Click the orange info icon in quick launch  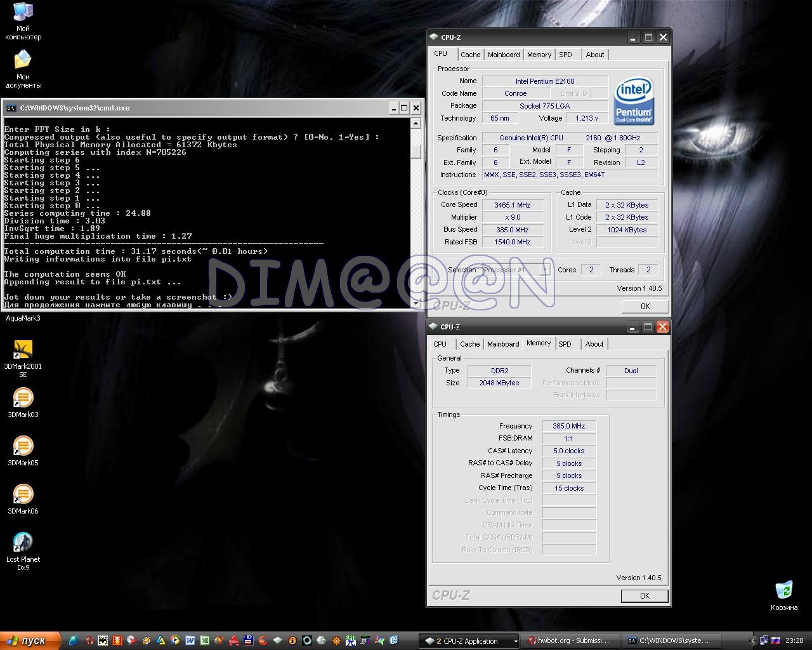click(292, 640)
